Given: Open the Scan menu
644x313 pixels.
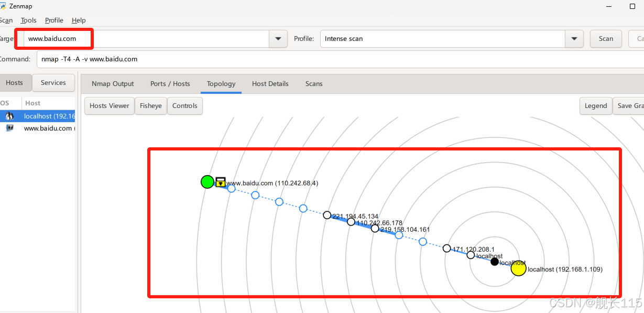Looking at the screenshot, I should pyautogui.click(x=6, y=20).
